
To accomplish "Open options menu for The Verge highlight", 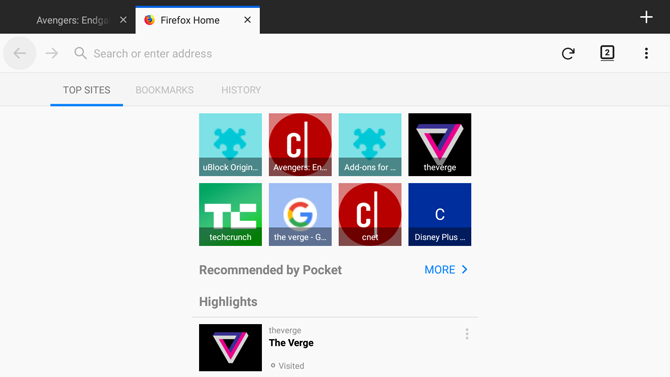I will click(467, 334).
